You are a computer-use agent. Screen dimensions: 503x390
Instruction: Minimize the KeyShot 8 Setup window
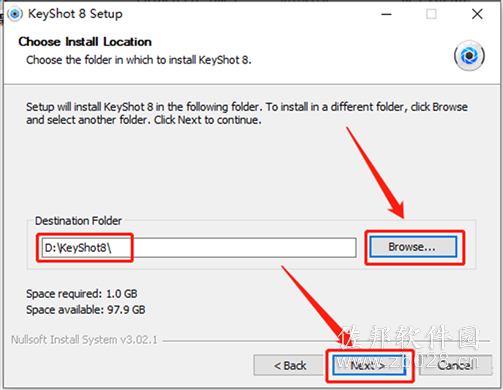coord(386,14)
